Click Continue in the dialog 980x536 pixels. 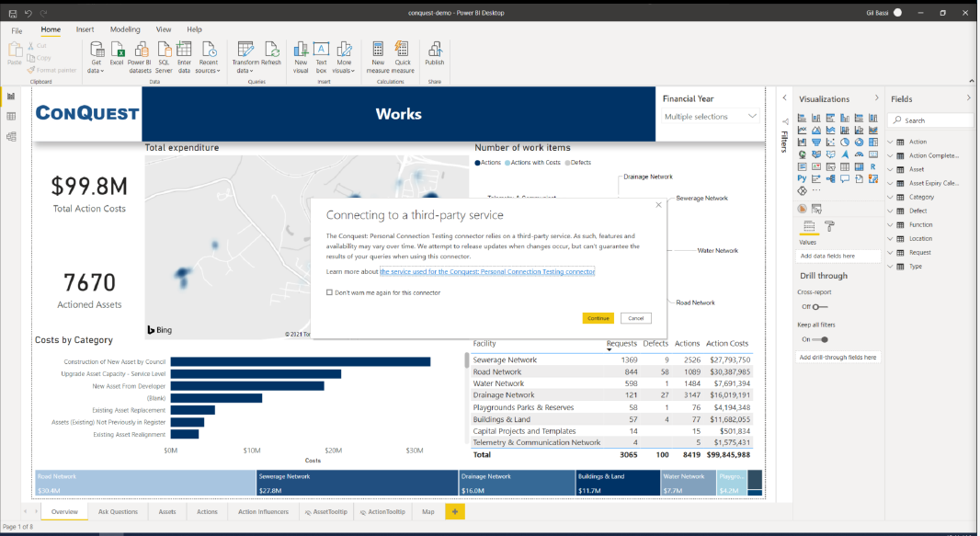(598, 318)
